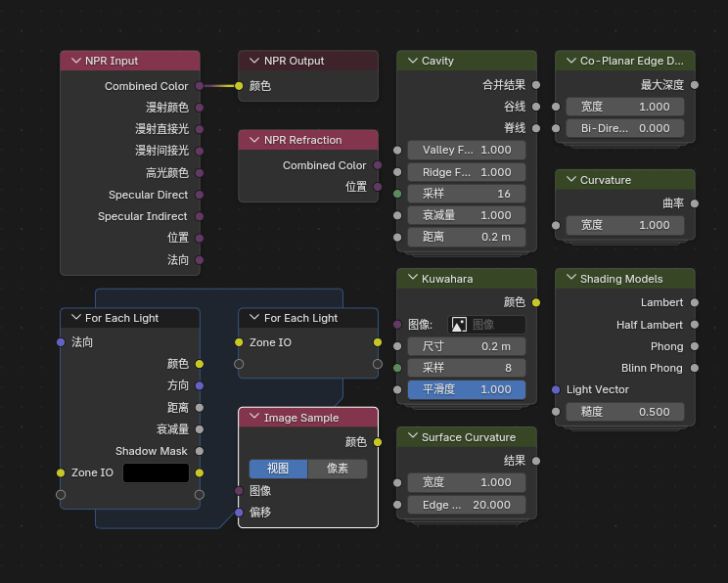Click the Combined Color output socket on NPR Input

(x=200, y=86)
